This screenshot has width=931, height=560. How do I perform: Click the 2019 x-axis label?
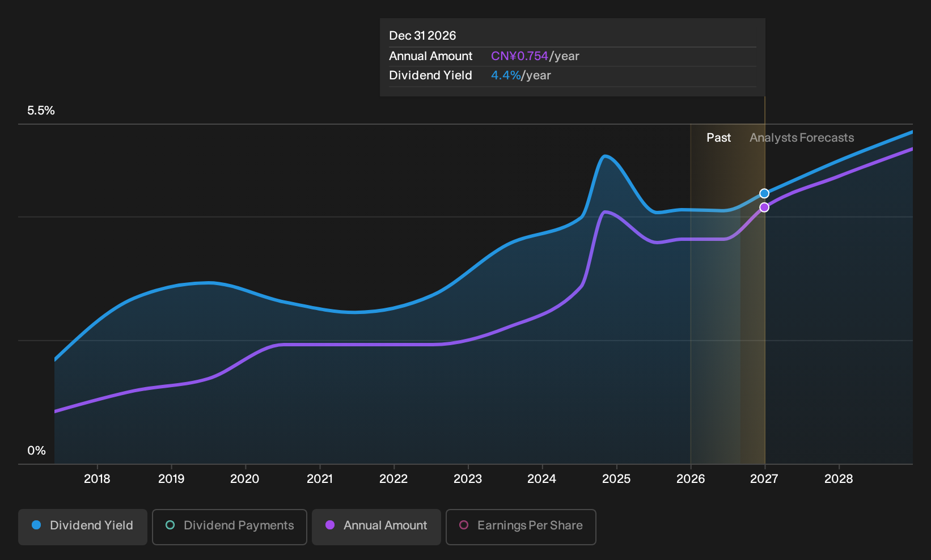coord(171,479)
